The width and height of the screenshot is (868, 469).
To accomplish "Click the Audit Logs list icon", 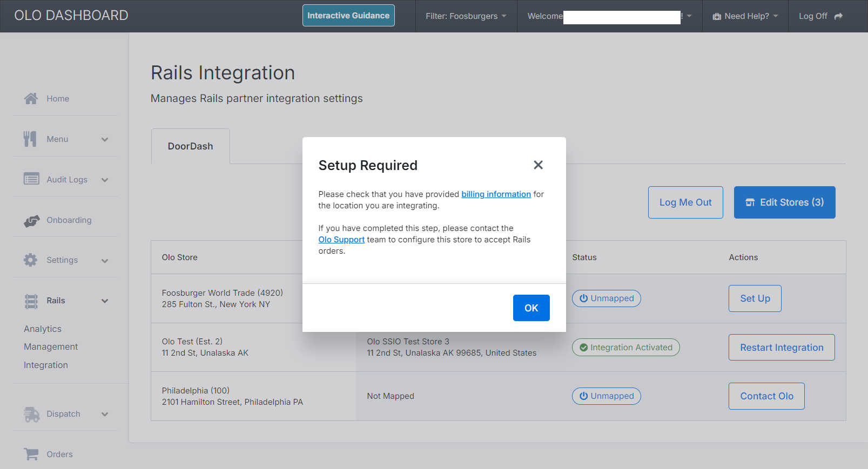I will point(31,179).
